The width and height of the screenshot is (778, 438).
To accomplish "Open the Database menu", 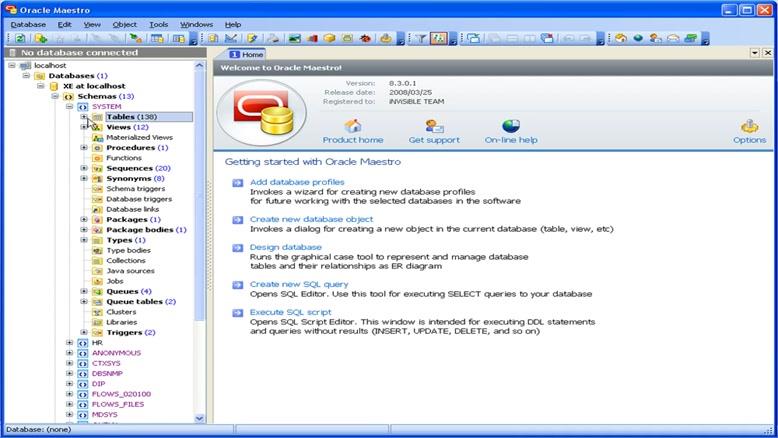I will pos(28,23).
